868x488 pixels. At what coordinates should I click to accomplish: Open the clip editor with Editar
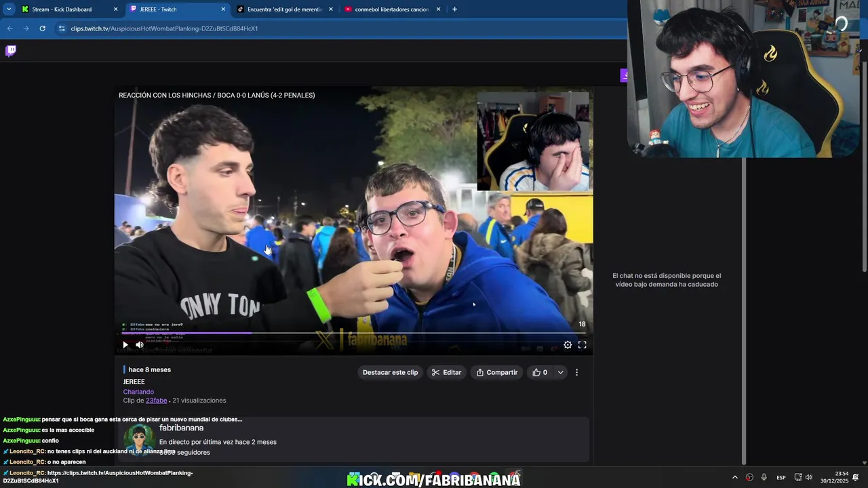[x=447, y=372]
